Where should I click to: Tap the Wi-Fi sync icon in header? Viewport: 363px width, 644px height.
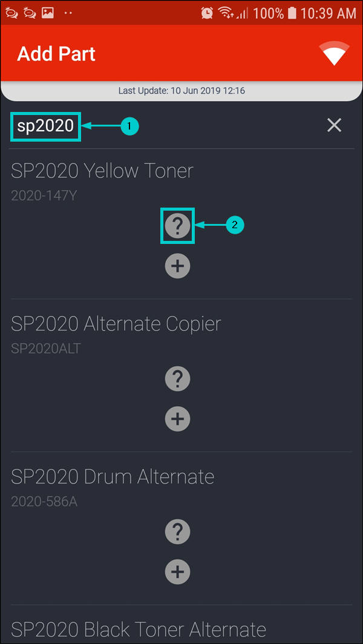(335, 54)
